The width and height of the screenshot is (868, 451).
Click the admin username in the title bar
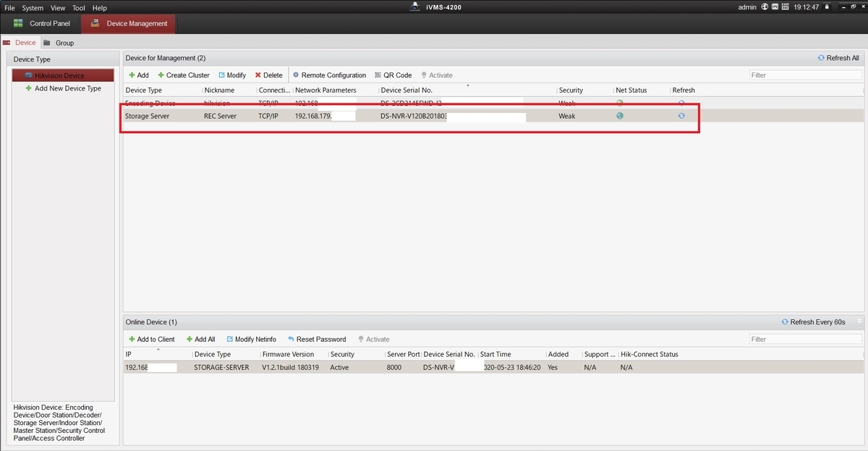click(x=747, y=7)
